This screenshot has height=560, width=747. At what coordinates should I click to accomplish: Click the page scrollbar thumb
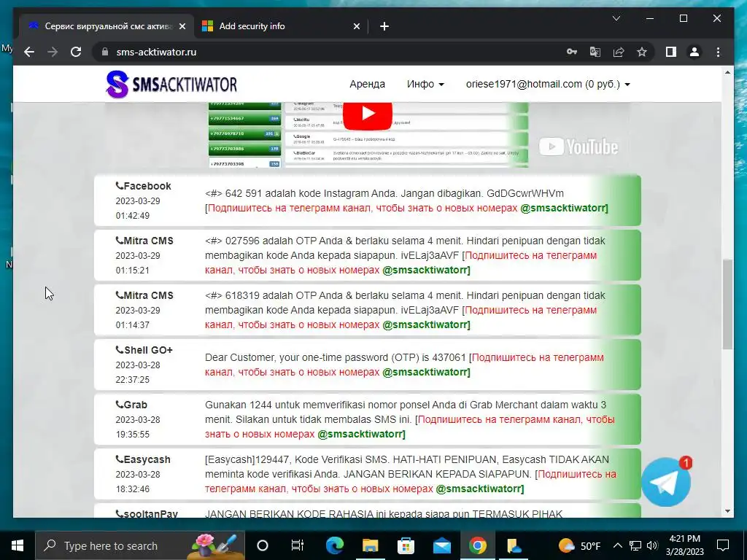click(727, 305)
